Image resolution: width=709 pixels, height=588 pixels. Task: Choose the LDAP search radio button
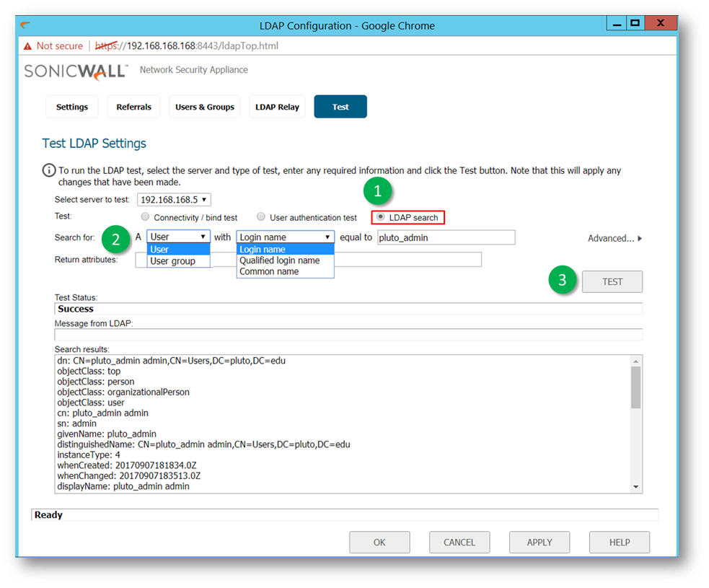tap(381, 217)
